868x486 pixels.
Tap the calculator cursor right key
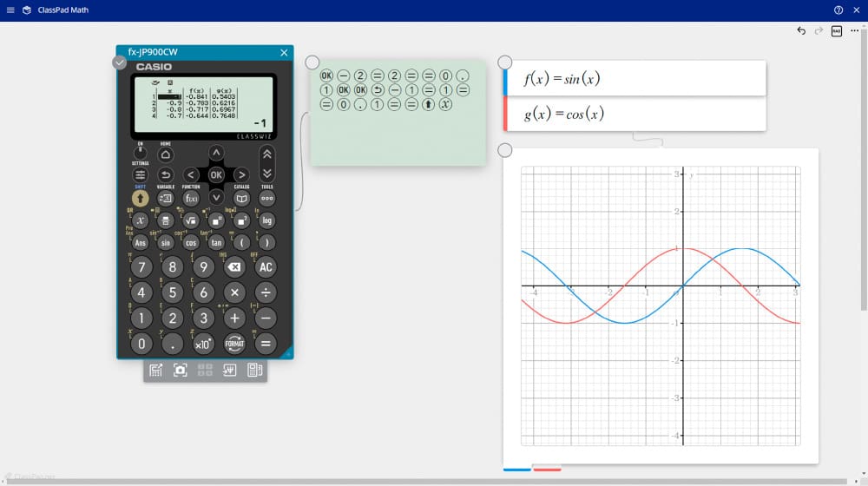(241, 175)
